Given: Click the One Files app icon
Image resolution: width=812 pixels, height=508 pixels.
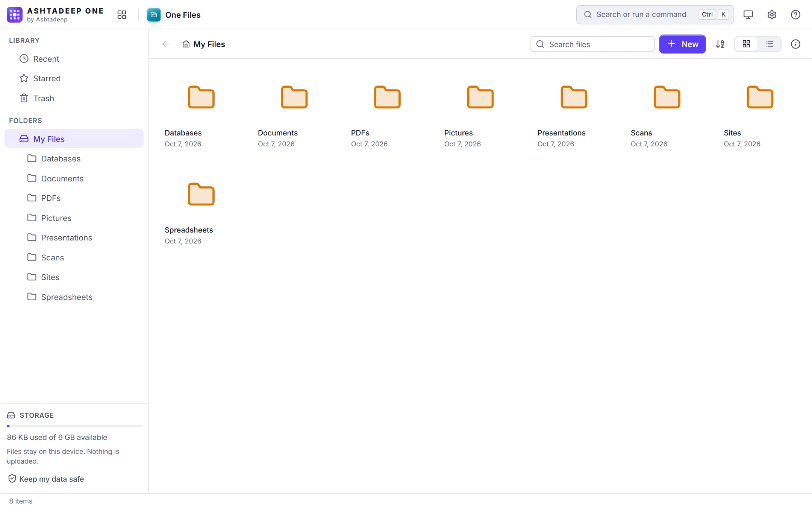Looking at the screenshot, I should tap(154, 15).
